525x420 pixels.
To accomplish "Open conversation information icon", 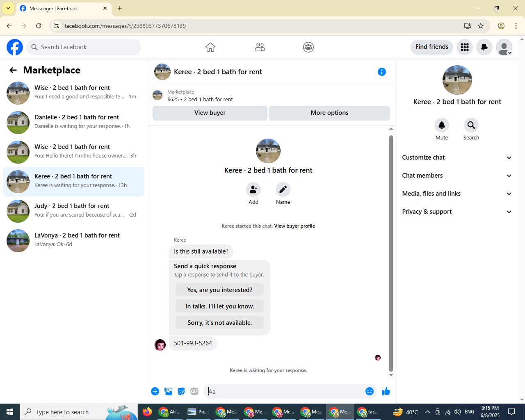I will click(x=382, y=72).
